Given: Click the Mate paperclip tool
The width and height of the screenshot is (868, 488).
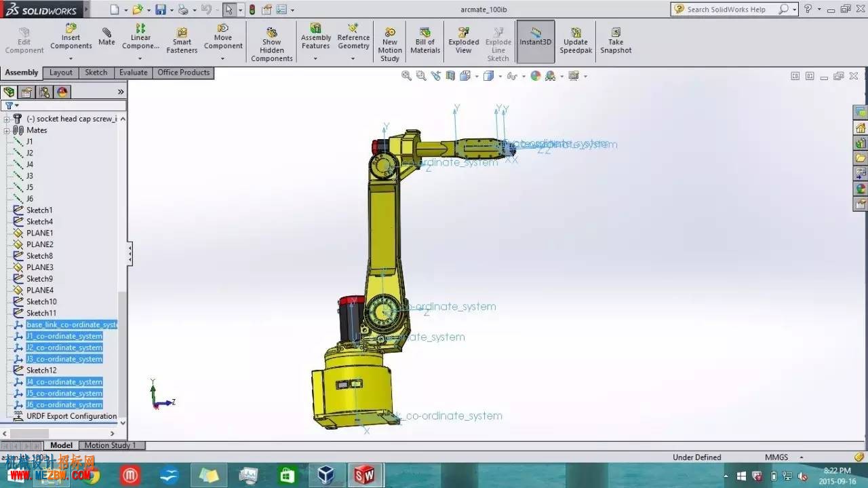Looking at the screenshot, I should point(106,37).
